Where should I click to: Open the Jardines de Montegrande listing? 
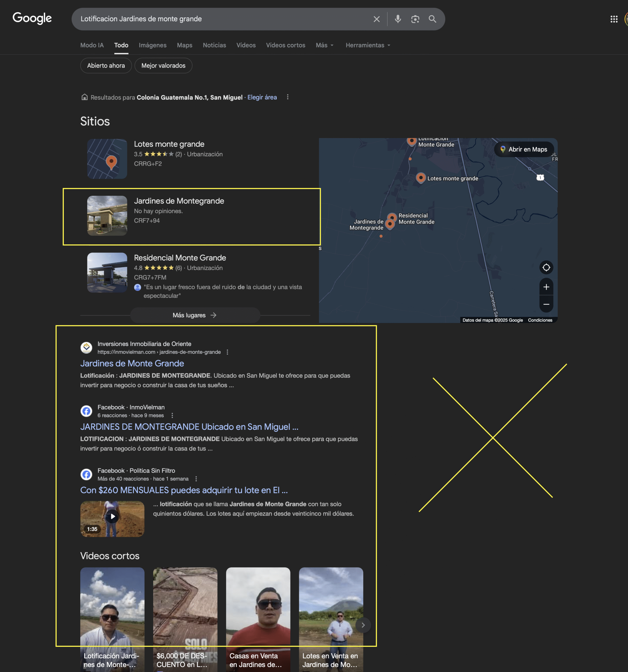pos(179,201)
